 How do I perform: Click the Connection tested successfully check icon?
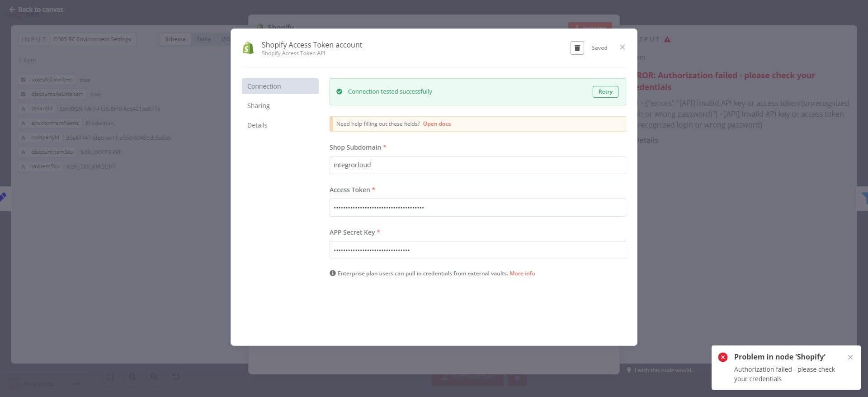[340, 92]
